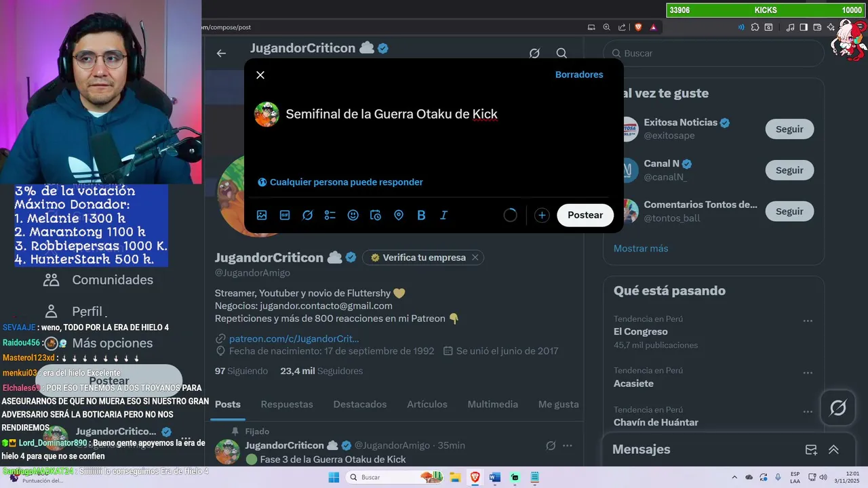The width and height of the screenshot is (868, 488).
Task: Click Brave Rewards triangle icon
Action: [x=653, y=27]
